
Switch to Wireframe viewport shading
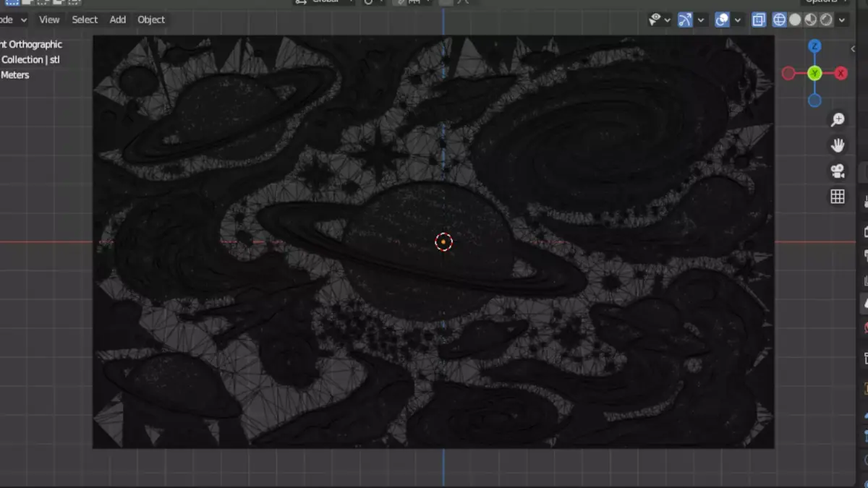[779, 20]
